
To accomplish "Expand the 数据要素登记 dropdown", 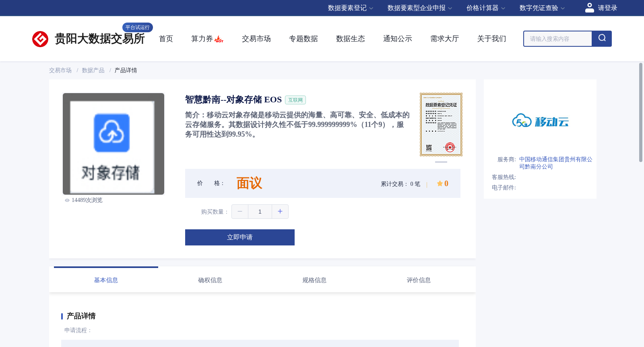I will [351, 8].
